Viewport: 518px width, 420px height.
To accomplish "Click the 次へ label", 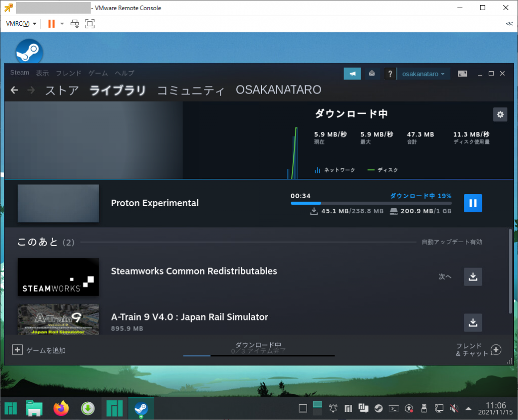I will [445, 276].
